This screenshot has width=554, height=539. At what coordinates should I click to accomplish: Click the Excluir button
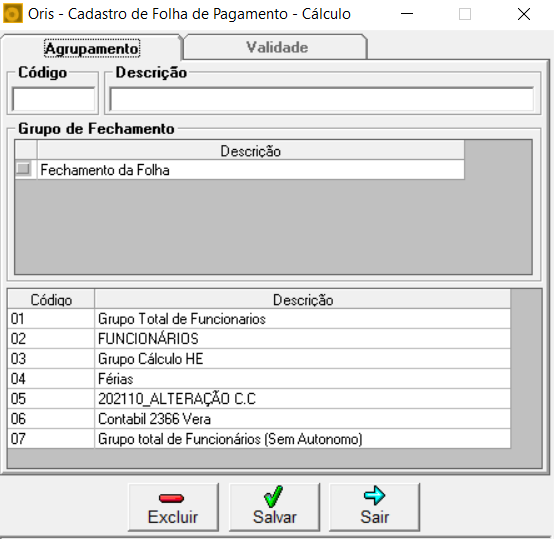click(173, 507)
